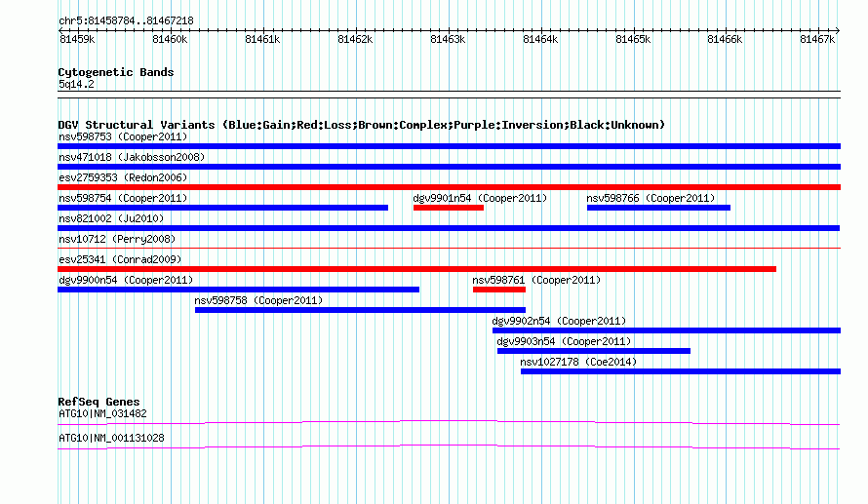Click the esv2759353 (Redon2006) label

tap(123, 177)
